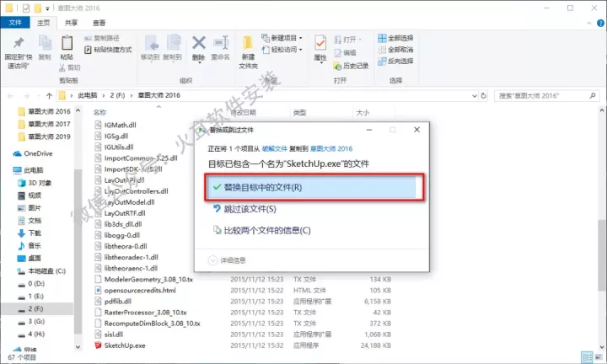This screenshot has width=607, height=364.
Task: Click the 新建文件夹 (New folder) icon
Action: (x=248, y=49)
